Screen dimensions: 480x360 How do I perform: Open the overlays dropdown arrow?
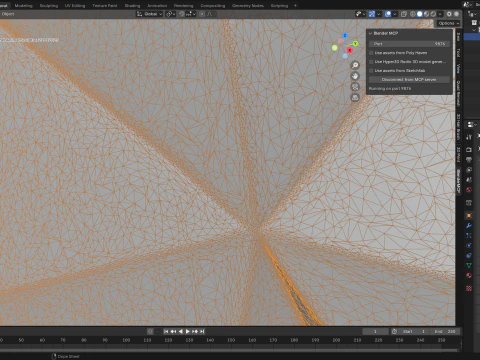tap(395, 14)
